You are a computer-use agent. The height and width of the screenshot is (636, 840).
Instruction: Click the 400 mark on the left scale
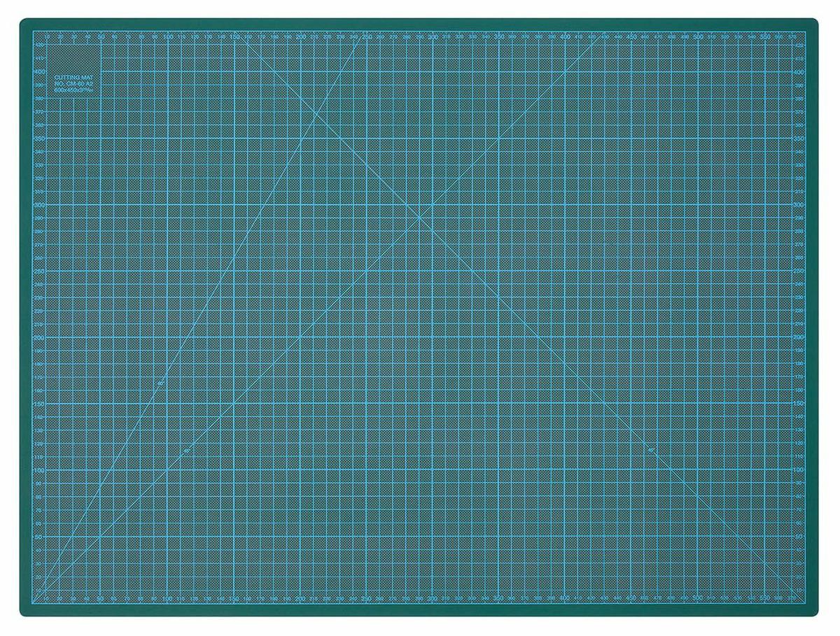tap(39, 72)
